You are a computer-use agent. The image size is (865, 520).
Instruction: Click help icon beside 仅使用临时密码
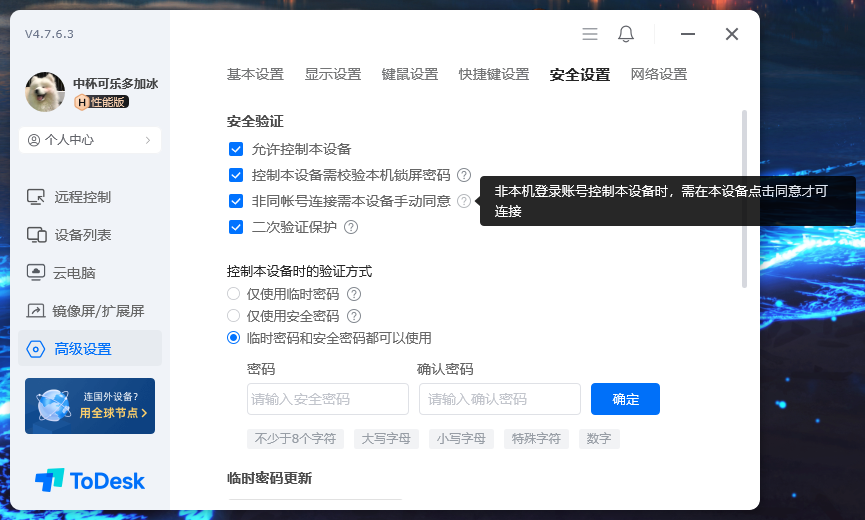(x=354, y=294)
